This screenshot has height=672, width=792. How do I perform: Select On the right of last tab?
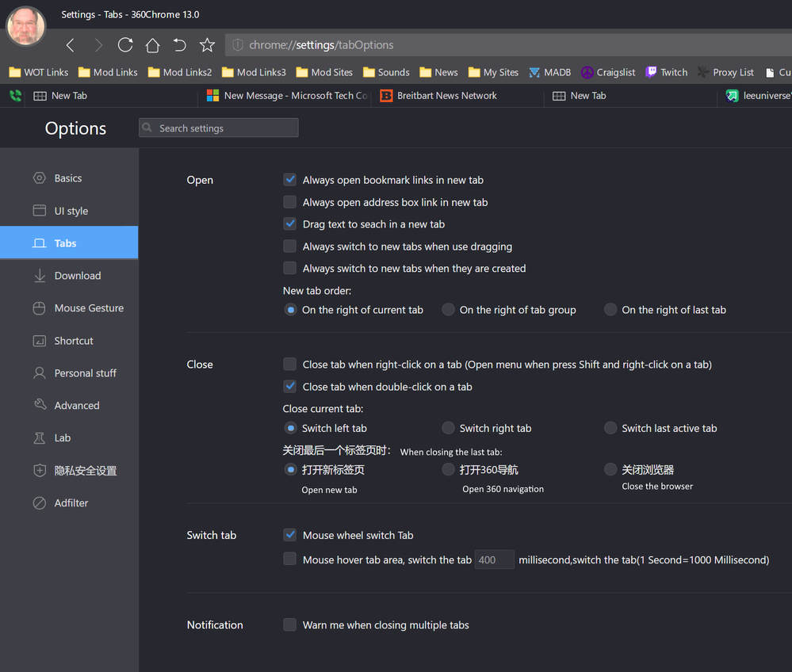point(610,310)
